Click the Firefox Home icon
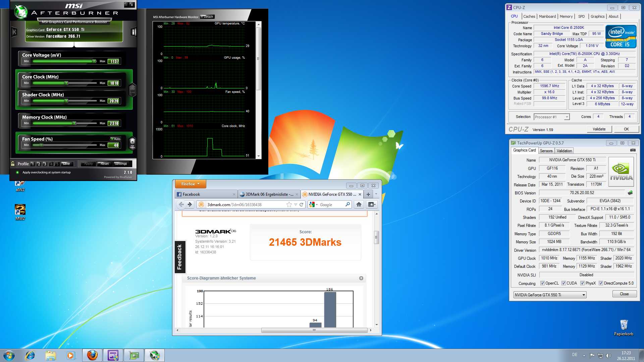The width and height of the screenshot is (644, 362). pos(359,204)
